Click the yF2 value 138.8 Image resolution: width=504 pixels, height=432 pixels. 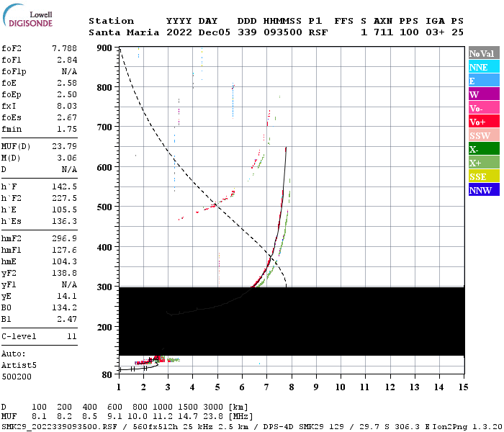[64, 273]
